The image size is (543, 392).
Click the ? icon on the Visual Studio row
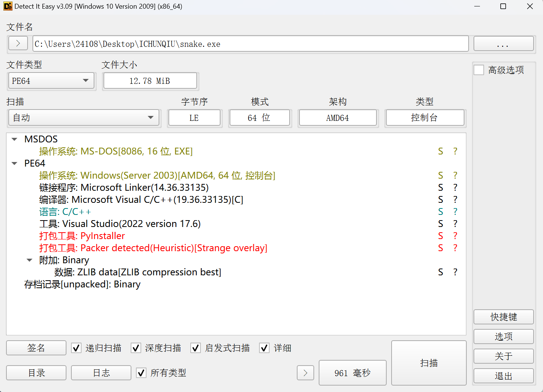(455, 224)
